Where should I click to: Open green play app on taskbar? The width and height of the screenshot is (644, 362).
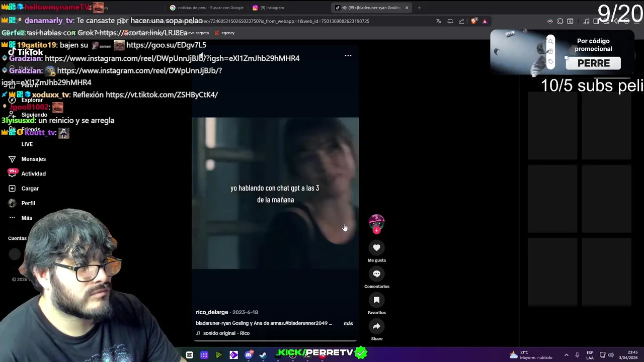click(x=219, y=355)
